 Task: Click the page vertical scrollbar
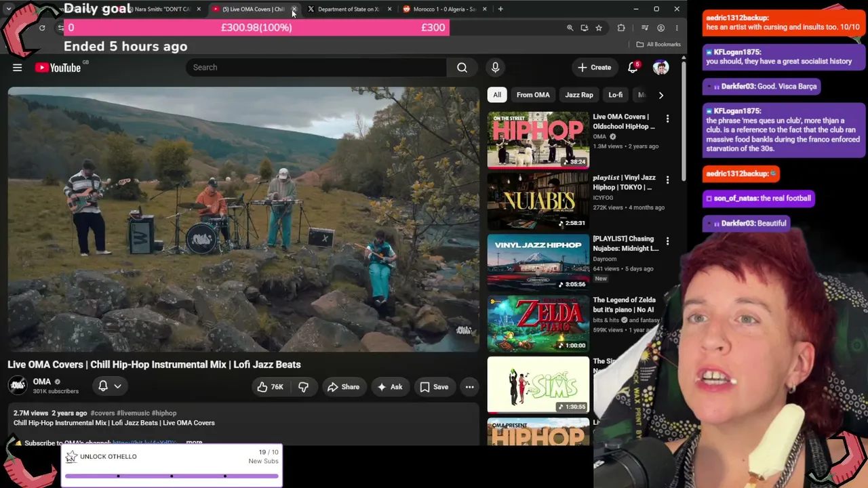click(x=683, y=122)
